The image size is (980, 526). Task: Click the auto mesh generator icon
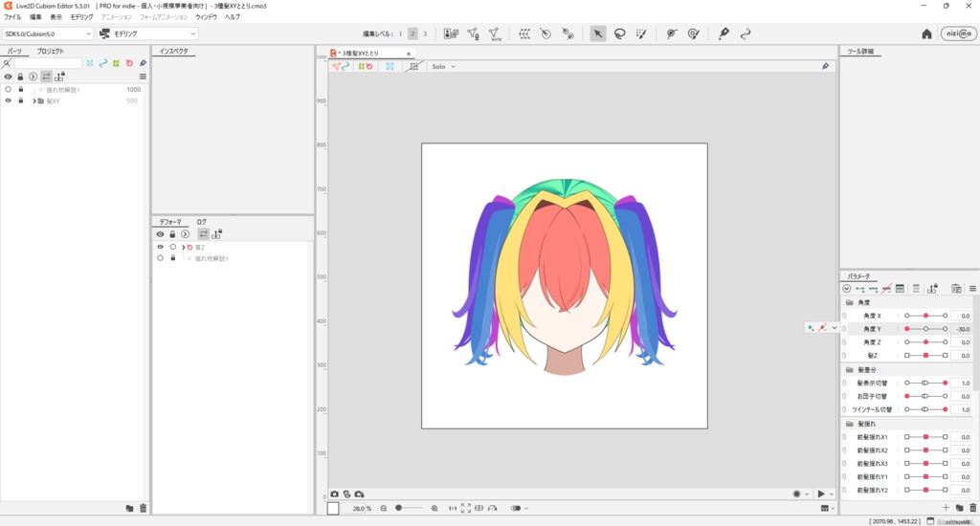tap(494, 33)
